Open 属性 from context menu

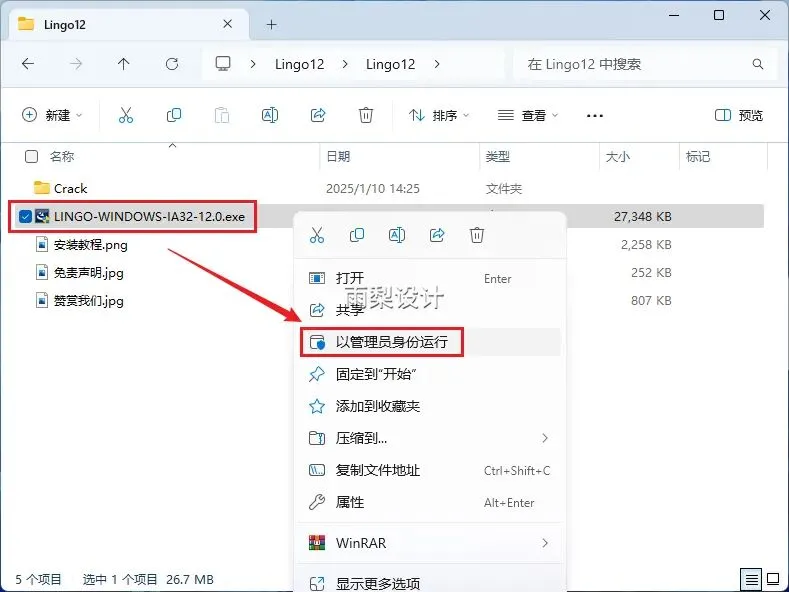[430, 502]
